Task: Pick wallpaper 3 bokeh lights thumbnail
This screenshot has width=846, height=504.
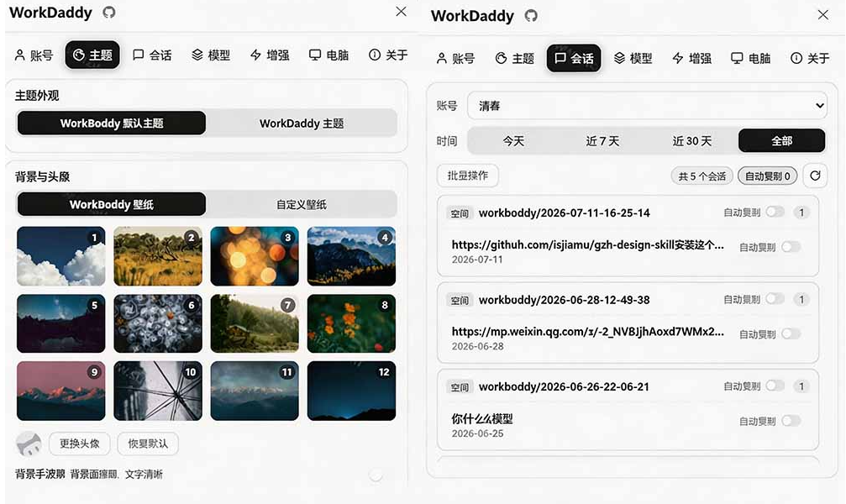Action: pos(255,256)
